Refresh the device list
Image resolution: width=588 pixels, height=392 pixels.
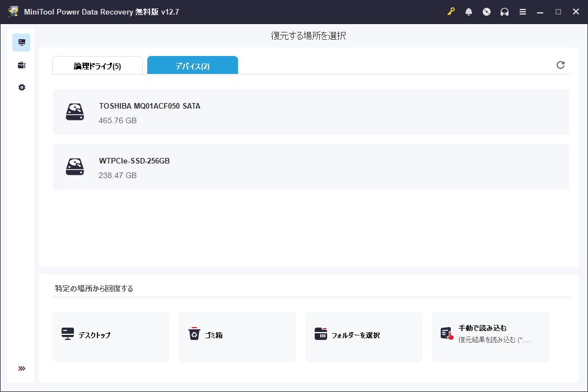tap(560, 65)
